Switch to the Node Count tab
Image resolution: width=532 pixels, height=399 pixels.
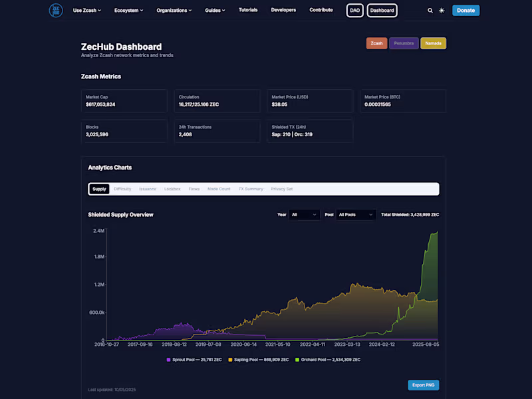pos(219,189)
